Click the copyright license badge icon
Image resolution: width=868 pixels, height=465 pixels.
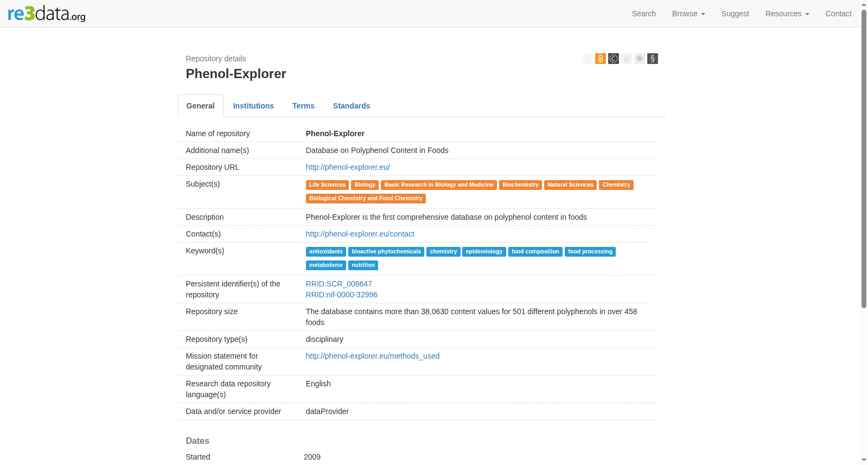tap(614, 59)
